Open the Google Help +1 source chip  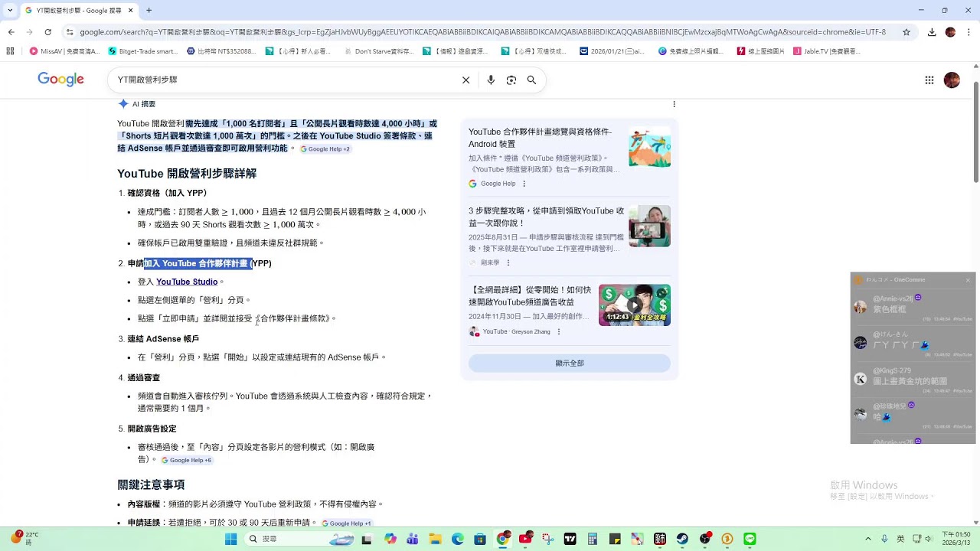click(x=346, y=523)
